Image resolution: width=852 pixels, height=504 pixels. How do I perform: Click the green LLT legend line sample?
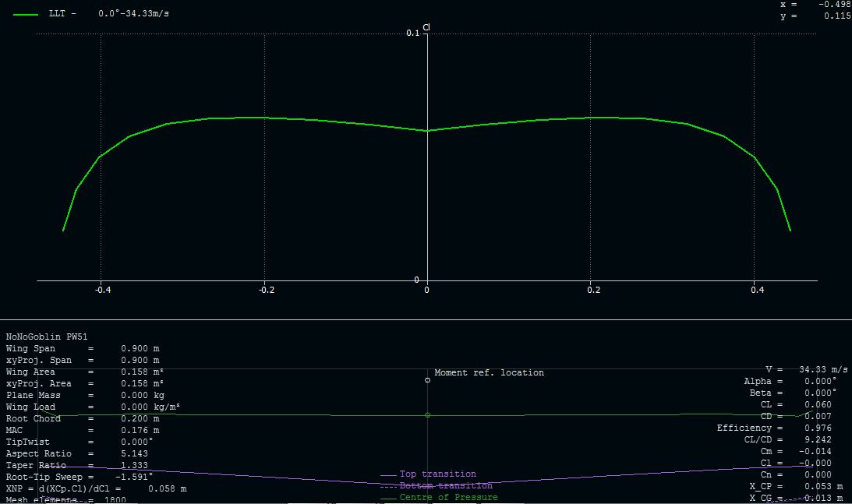pos(26,14)
